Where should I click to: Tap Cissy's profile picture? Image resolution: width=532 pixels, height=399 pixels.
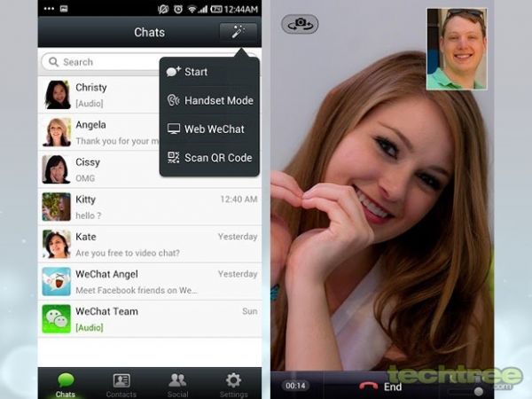pyautogui.click(x=57, y=169)
